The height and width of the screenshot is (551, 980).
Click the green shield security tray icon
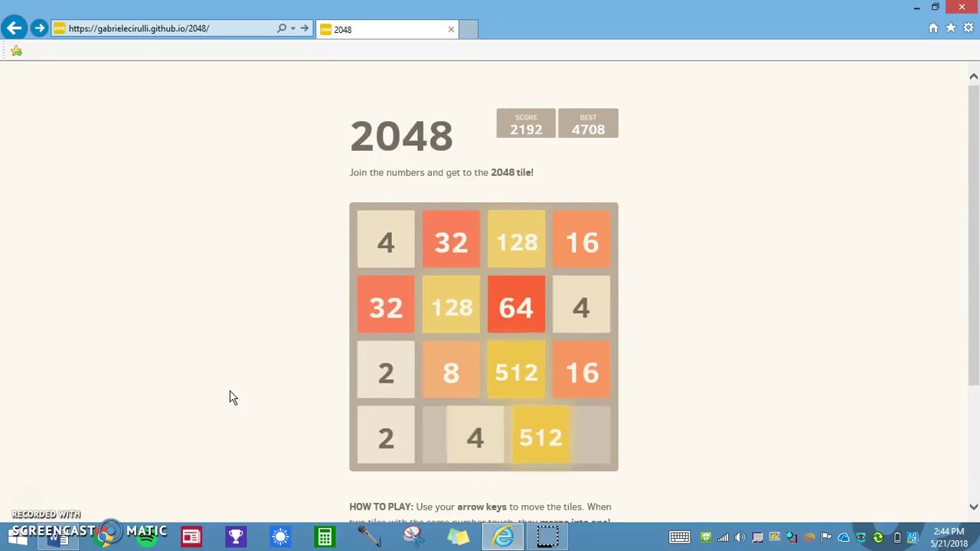tap(706, 537)
